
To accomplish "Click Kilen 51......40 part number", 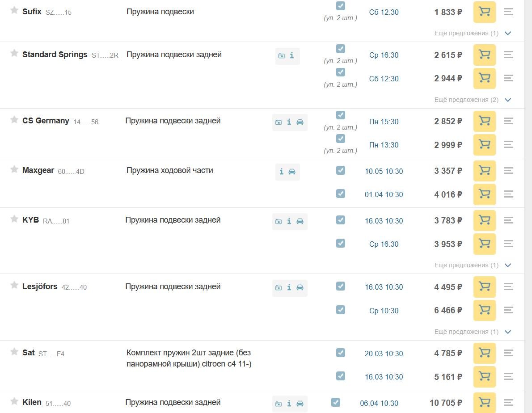I will pos(58,404).
